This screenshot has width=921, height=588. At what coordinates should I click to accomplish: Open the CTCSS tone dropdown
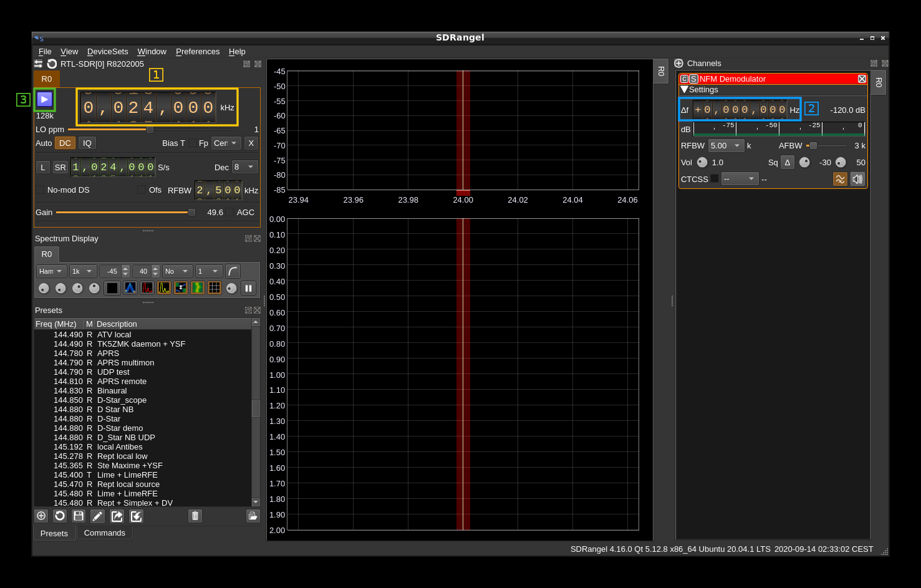pyautogui.click(x=740, y=179)
